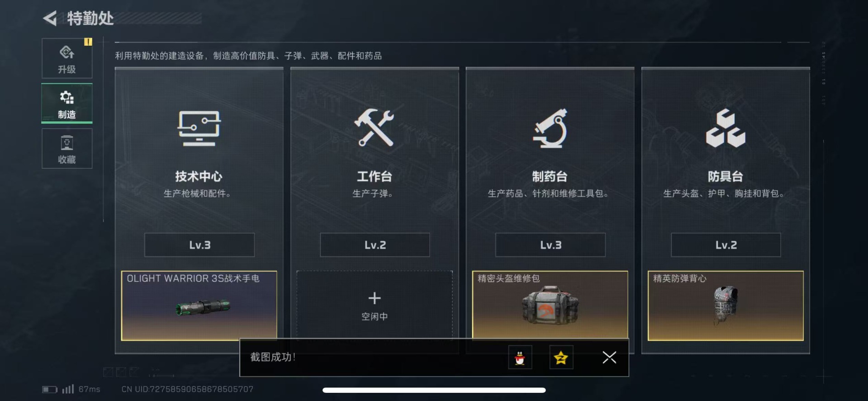This screenshot has width=868, height=401.
Task: Dismiss the 截图成功 notification with X
Action: click(609, 358)
